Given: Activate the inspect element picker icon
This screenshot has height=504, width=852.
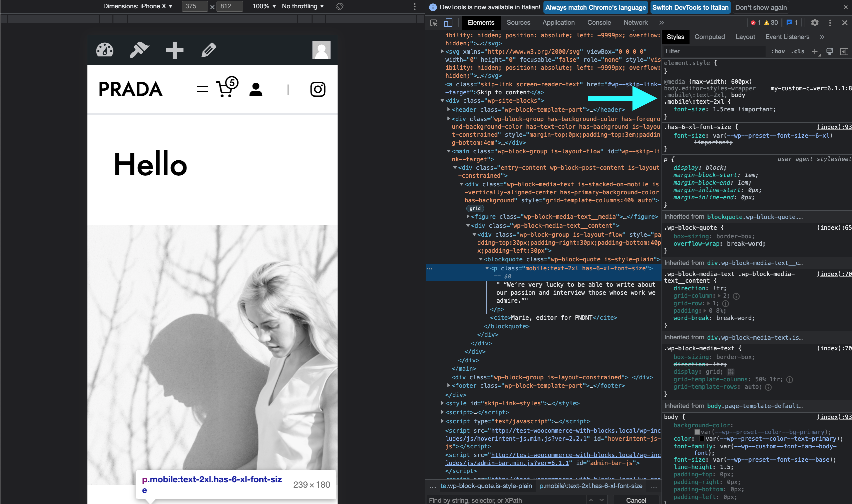Looking at the screenshot, I should [434, 23].
